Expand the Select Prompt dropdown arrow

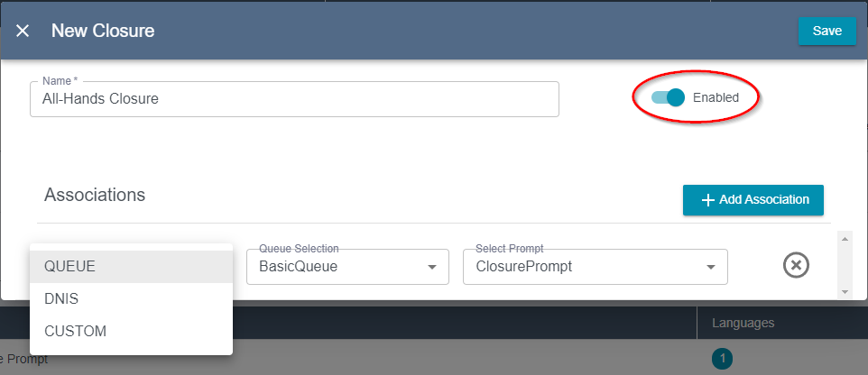click(711, 267)
